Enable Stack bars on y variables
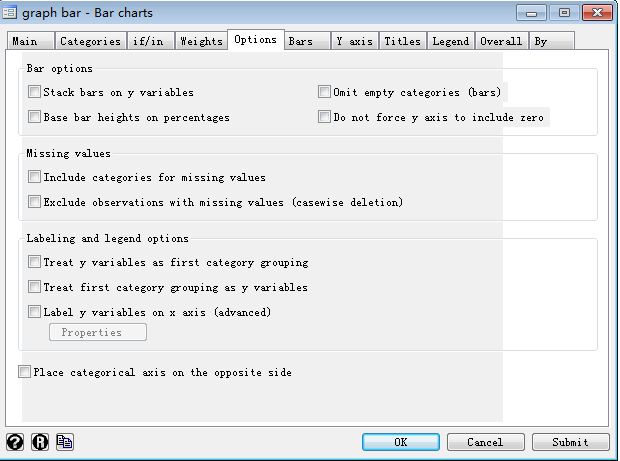 tap(36, 92)
